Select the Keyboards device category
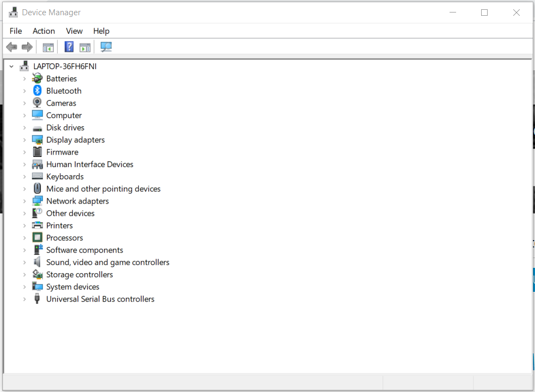 tap(65, 176)
